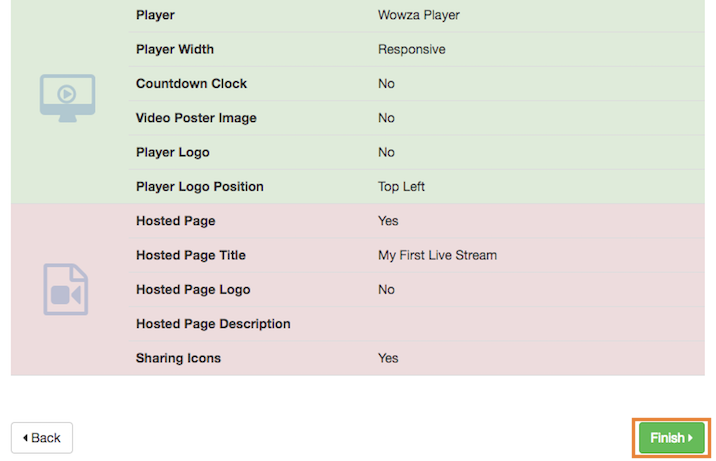Click the Player Width label
Image resolution: width=716 pixels, height=461 pixels.
coord(175,49)
